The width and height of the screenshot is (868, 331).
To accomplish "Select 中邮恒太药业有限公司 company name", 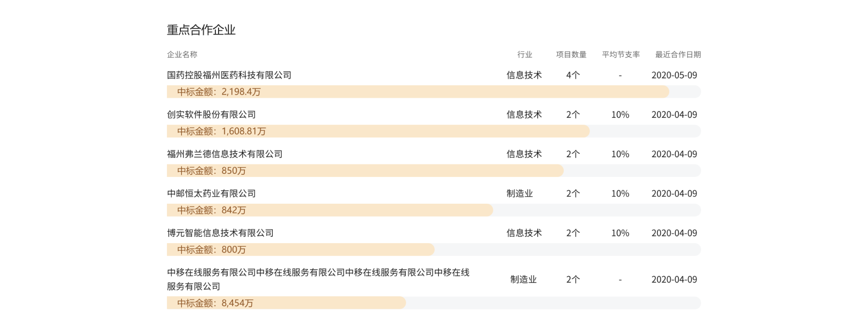I will pos(211,193).
